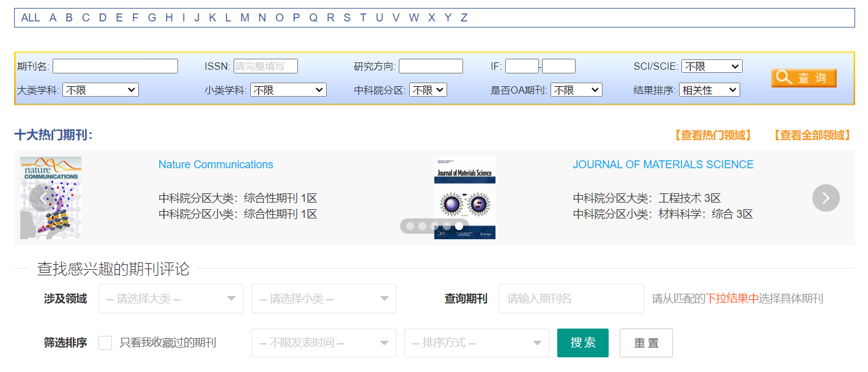Open SCI/SCIE dropdown

pos(712,66)
